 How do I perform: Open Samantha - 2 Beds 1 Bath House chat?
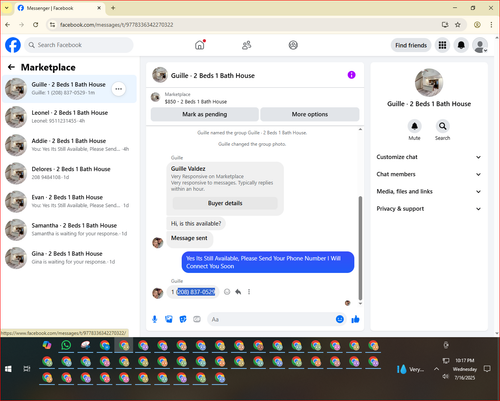tap(69, 229)
